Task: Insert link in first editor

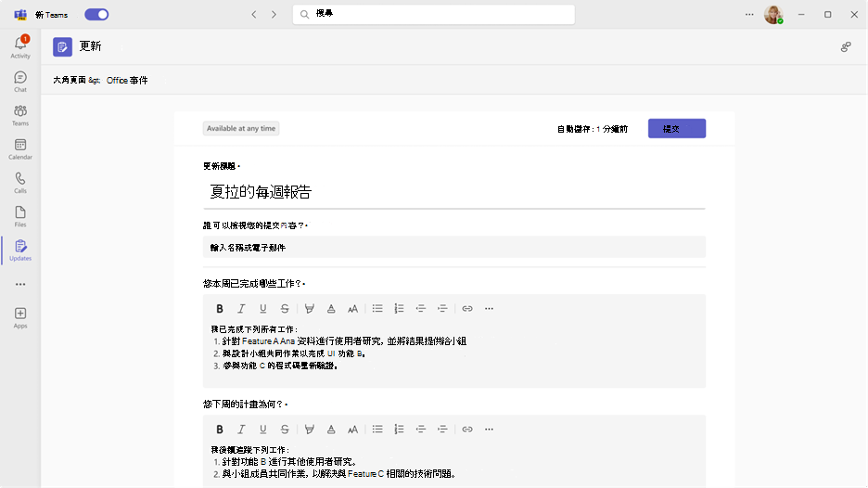Action: click(467, 309)
